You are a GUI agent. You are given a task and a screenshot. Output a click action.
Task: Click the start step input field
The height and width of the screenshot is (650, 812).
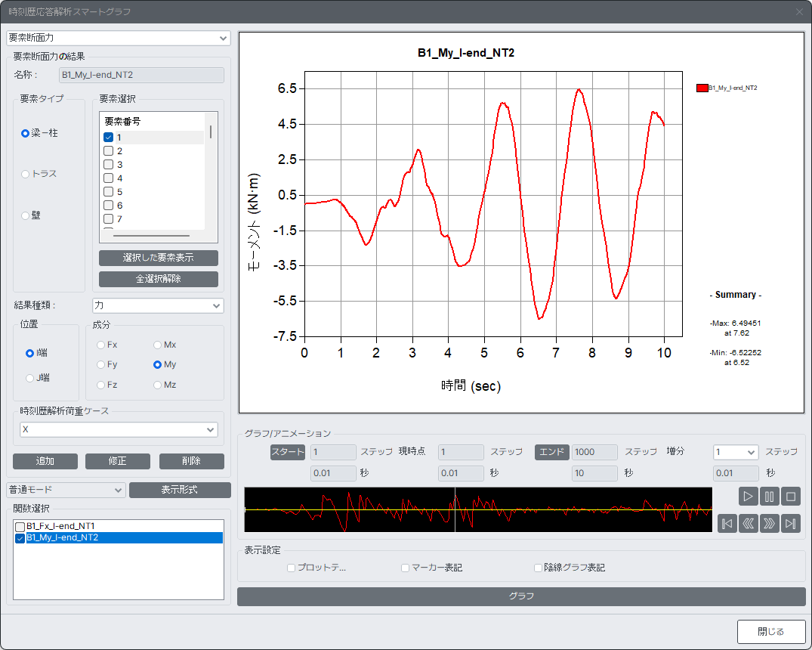coord(334,452)
